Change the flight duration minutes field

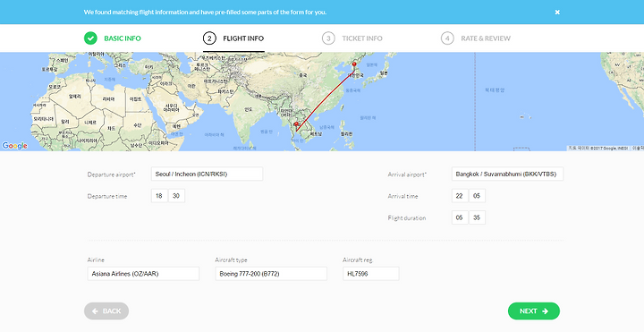pyautogui.click(x=477, y=217)
